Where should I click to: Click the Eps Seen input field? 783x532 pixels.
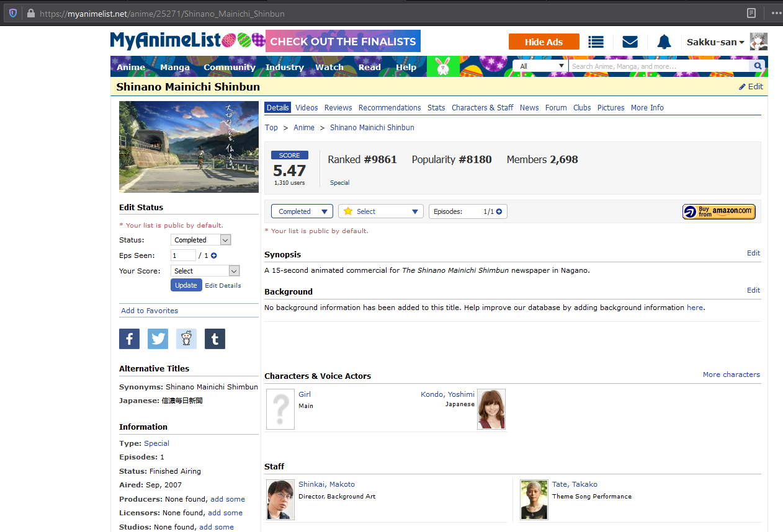click(183, 255)
